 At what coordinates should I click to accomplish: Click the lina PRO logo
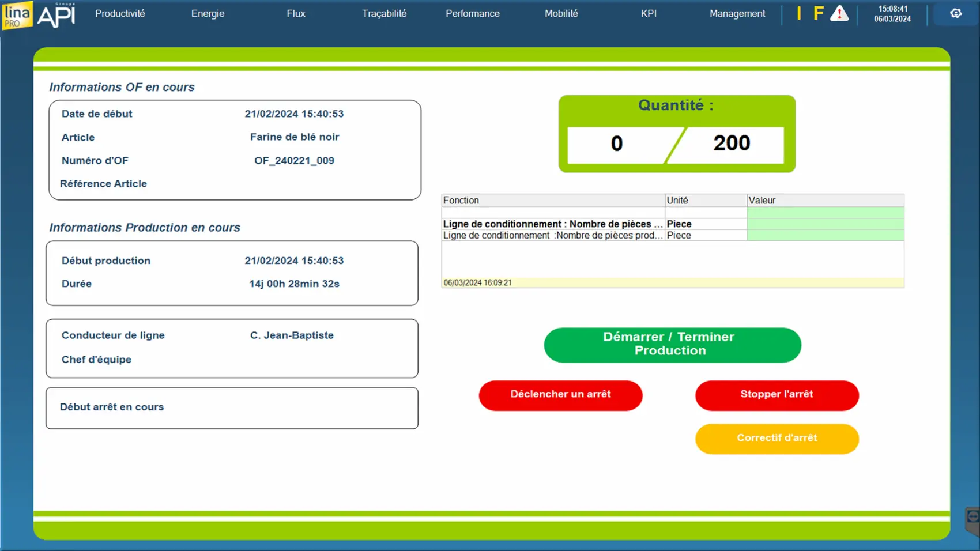coord(17,15)
